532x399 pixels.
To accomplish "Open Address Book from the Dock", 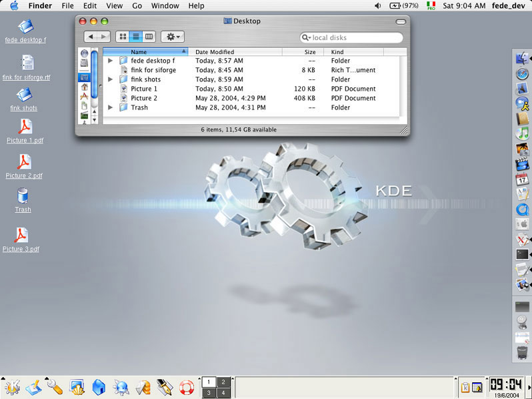I will pos(522,119).
